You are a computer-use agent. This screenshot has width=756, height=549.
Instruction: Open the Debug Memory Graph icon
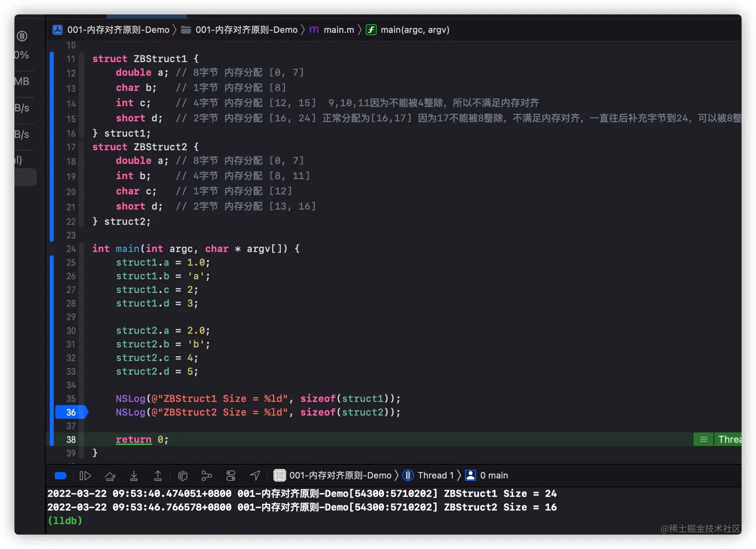point(206,475)
